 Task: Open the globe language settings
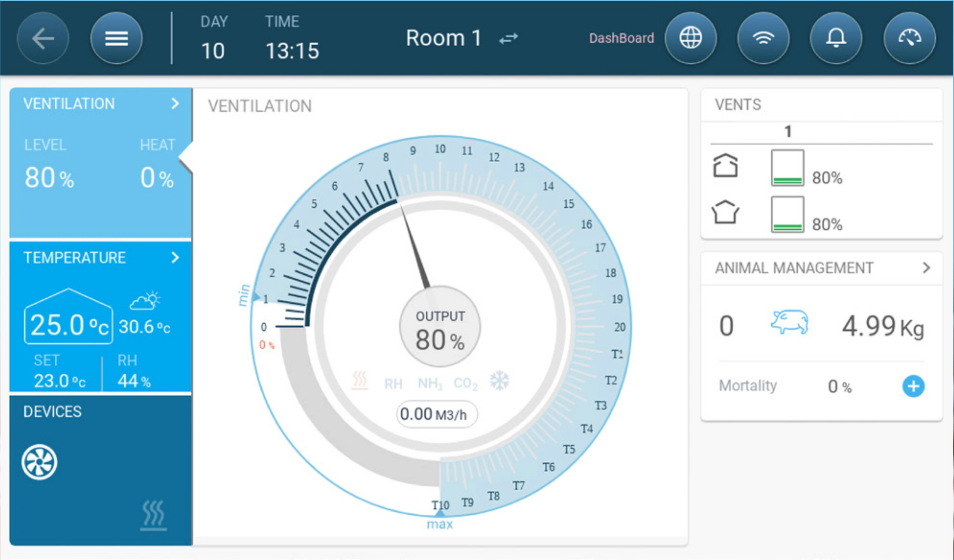tap(690, 38)
